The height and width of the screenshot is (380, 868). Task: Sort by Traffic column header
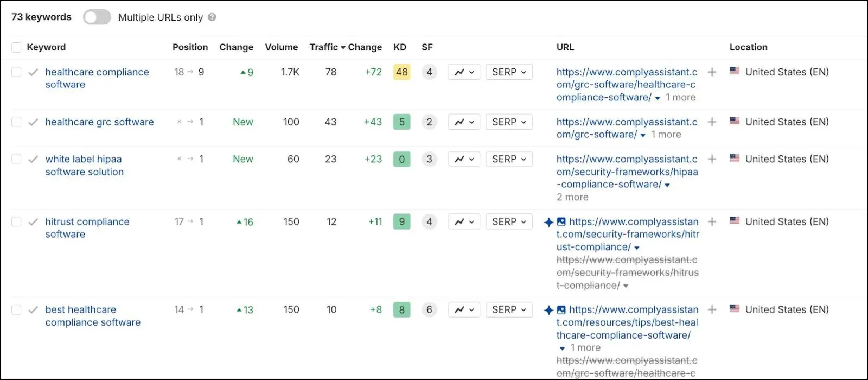(x=327, y=47)
